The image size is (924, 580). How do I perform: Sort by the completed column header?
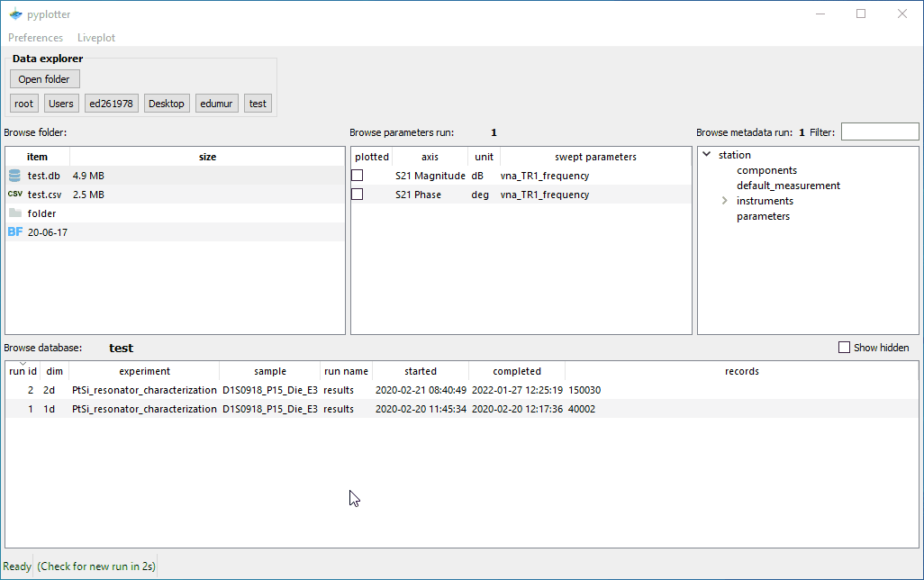517,371
